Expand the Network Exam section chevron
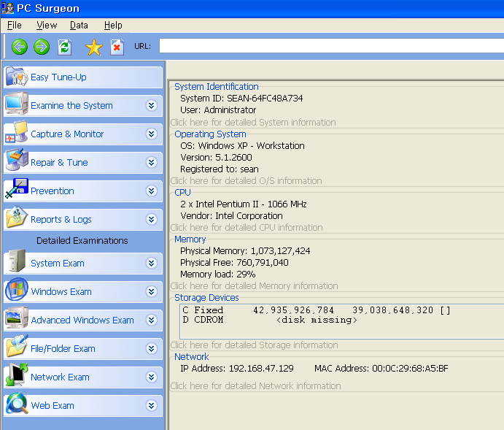This screenshot has height=430, width=504. [152, 377]
